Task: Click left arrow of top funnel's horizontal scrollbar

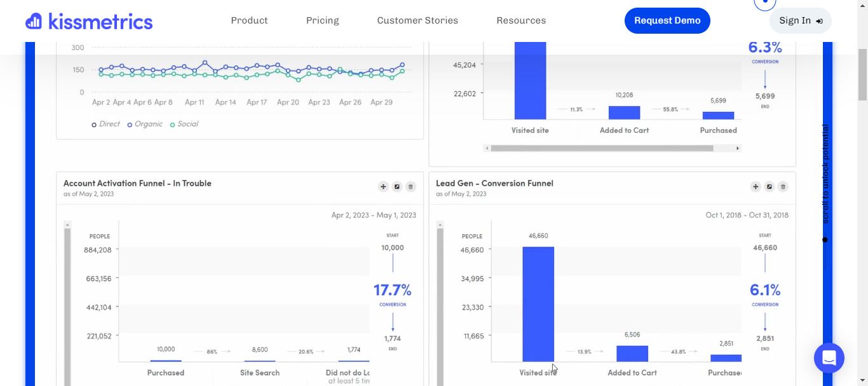Action: pos(487,148)
